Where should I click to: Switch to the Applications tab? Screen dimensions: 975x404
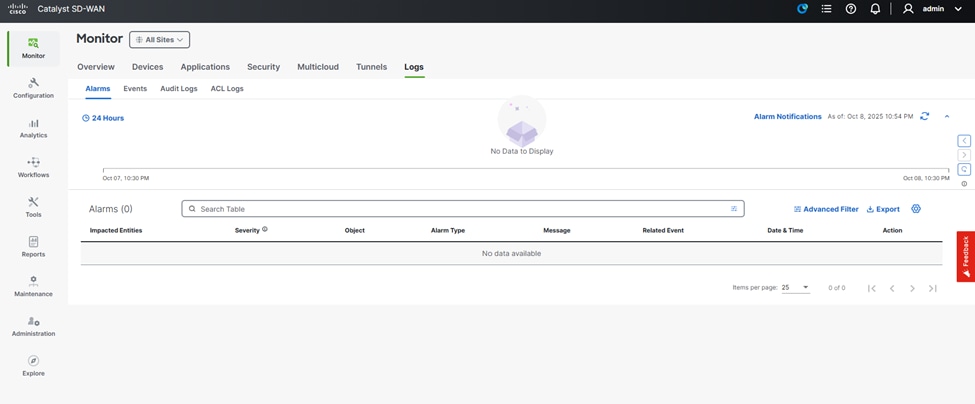click(205, 67)
